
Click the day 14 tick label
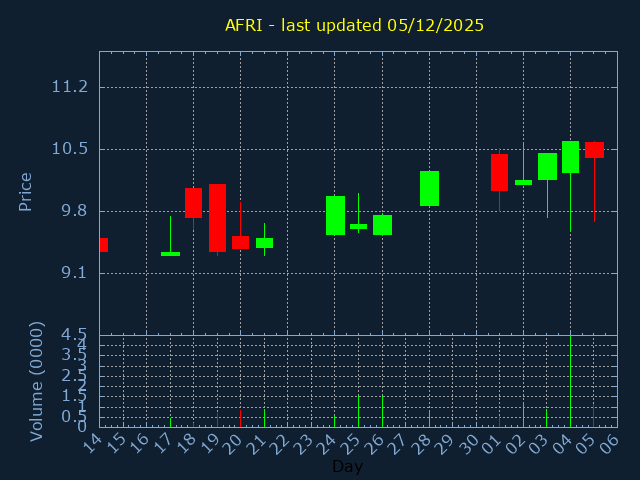(92, 441)
